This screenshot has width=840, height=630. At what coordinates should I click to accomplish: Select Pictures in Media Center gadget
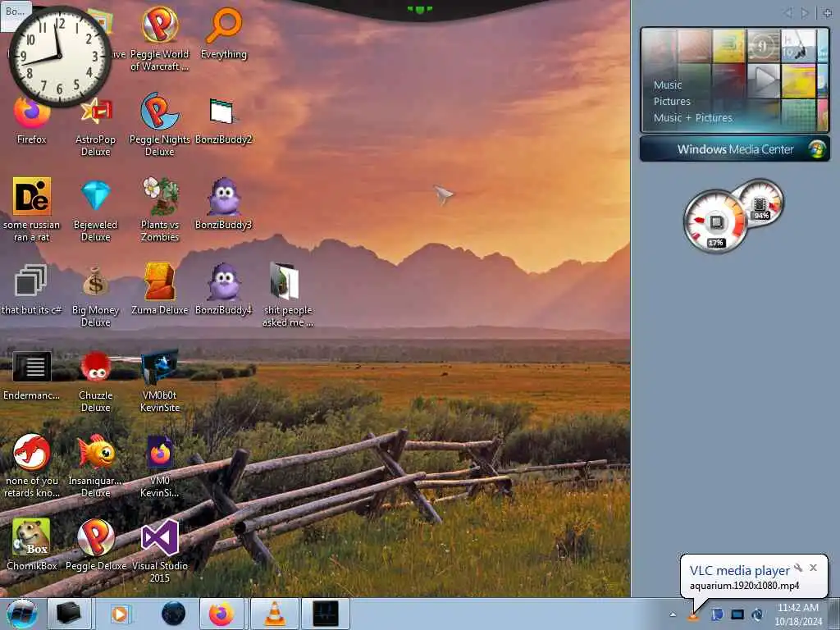(672, 101)
